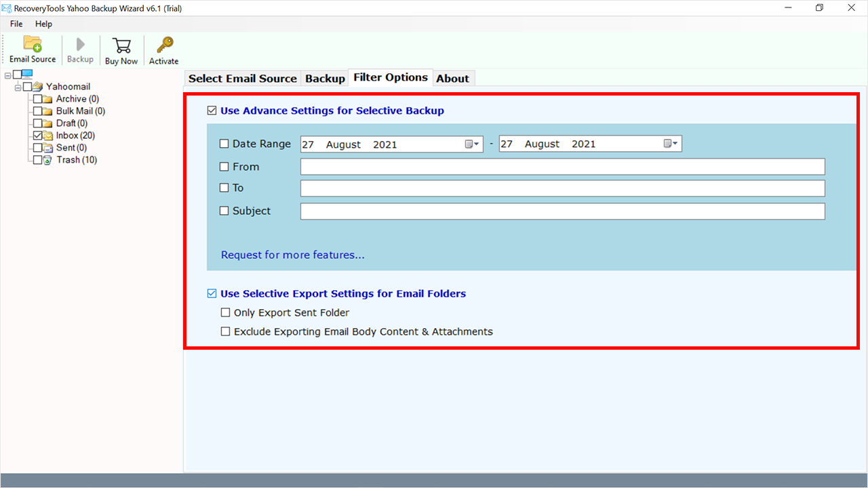Click the Backup toolbar icon
Image resolution: width=868 pixels, height=488 pixels.
(x=81, y=44)
